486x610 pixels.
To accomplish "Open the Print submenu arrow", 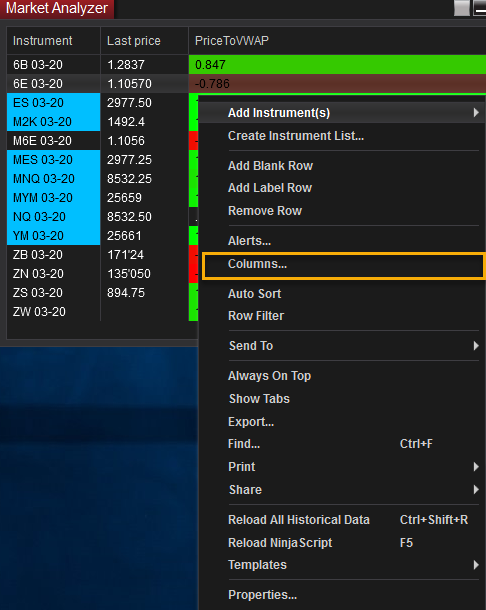I will [x=476, y=467].
